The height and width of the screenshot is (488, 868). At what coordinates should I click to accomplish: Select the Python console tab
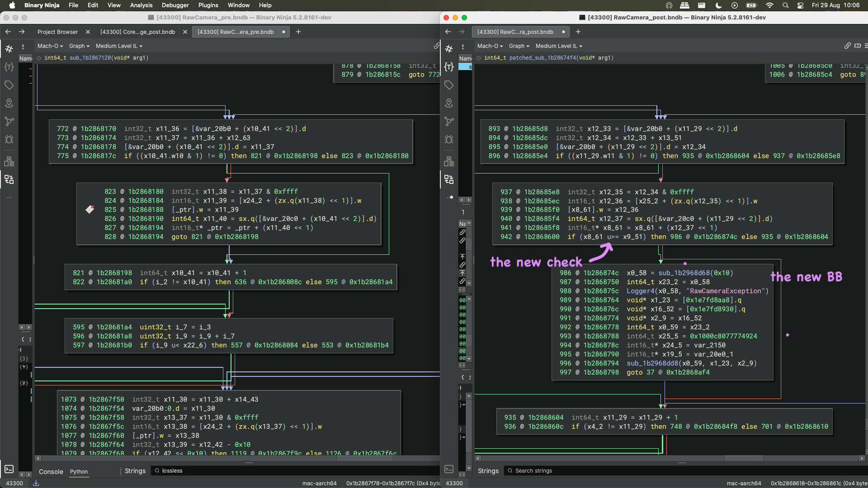coord(79,471)
